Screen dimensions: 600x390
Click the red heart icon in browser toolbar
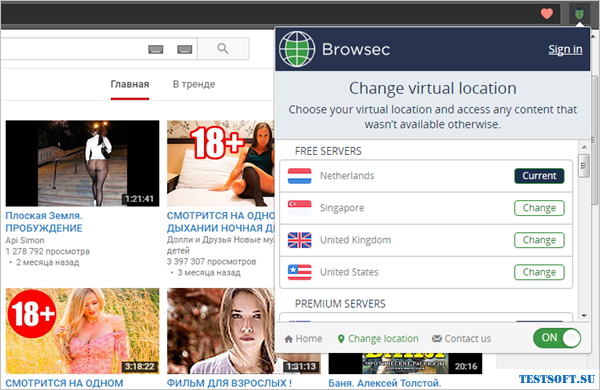(x=547, y=14)
